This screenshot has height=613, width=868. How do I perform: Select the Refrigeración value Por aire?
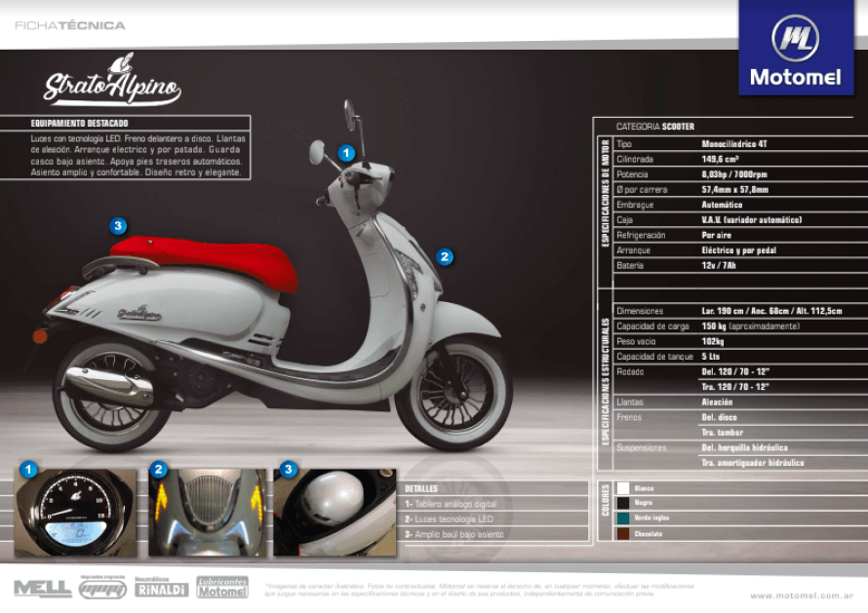716,235
